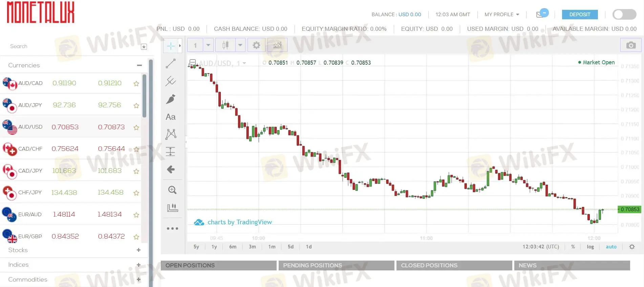
Task: Favorite the CHF/JPY pair star
Action: 136,193
